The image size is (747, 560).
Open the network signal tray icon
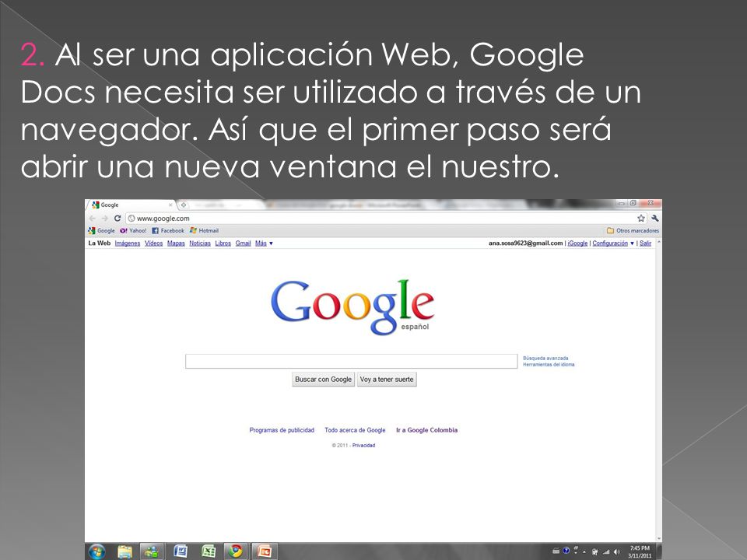click(606, 552)
